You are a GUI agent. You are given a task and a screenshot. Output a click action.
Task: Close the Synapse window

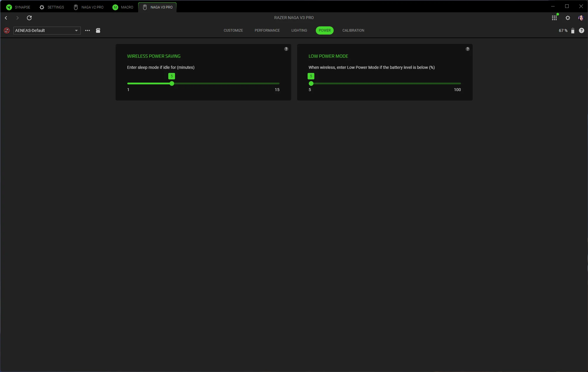[581, 6]
